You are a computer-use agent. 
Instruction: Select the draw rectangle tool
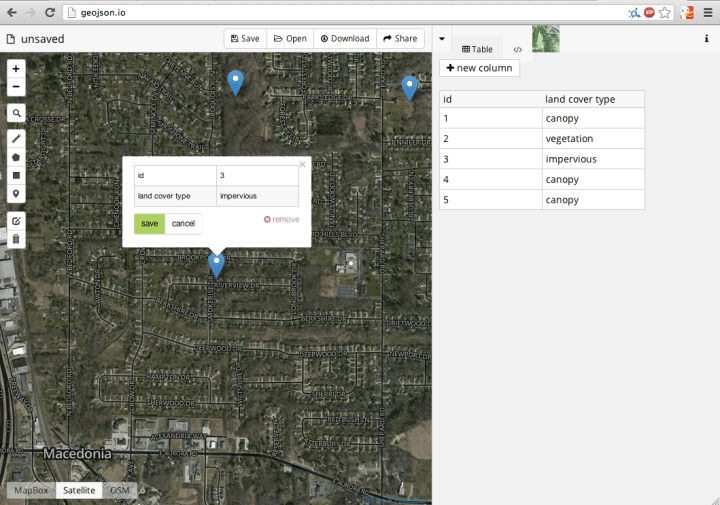[16, 175]
